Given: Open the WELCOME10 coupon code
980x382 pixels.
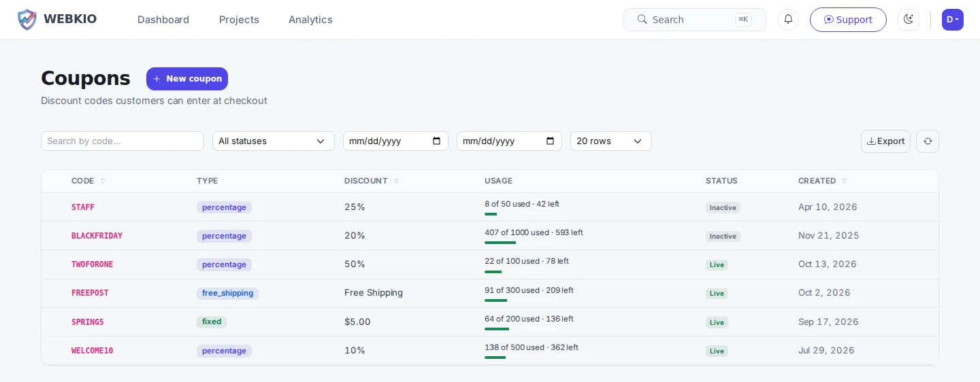Looking at the screenshot, I should [93, 351].
